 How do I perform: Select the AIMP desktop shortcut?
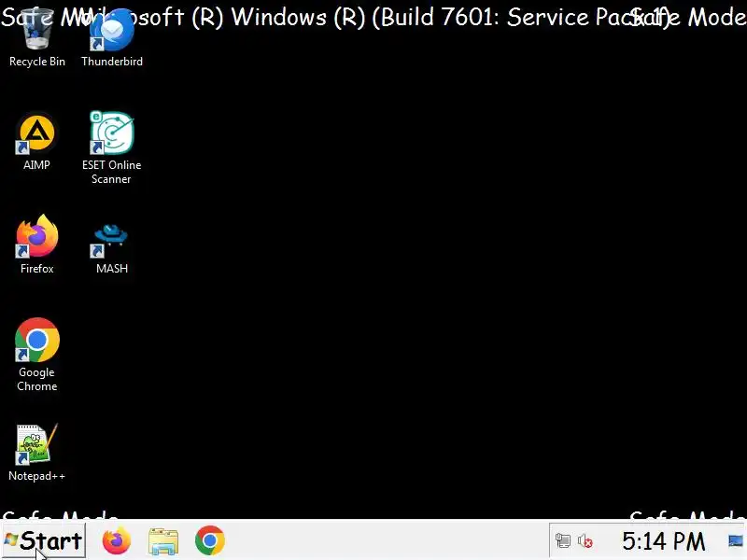pos(36,142)
